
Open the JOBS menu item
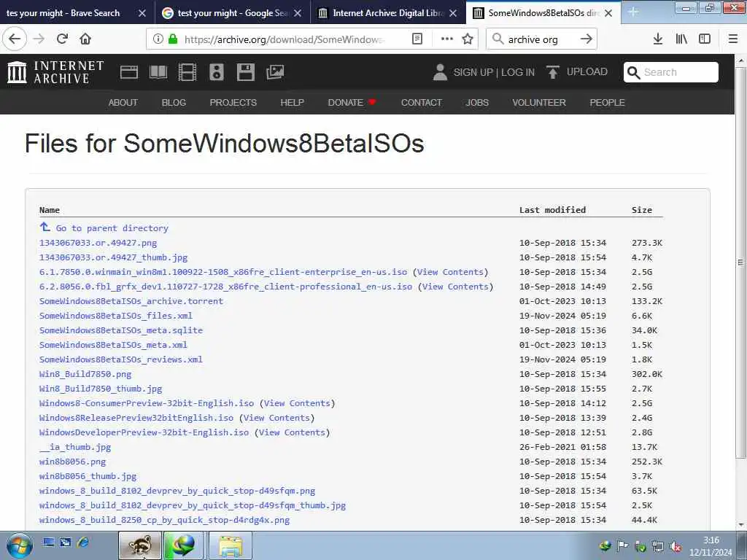pos(477,102)
